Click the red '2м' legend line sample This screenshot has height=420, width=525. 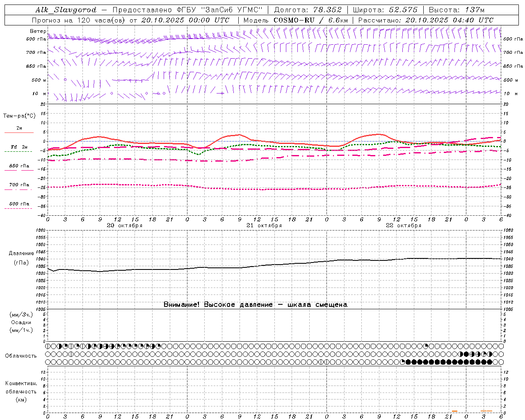click(19, 132)
